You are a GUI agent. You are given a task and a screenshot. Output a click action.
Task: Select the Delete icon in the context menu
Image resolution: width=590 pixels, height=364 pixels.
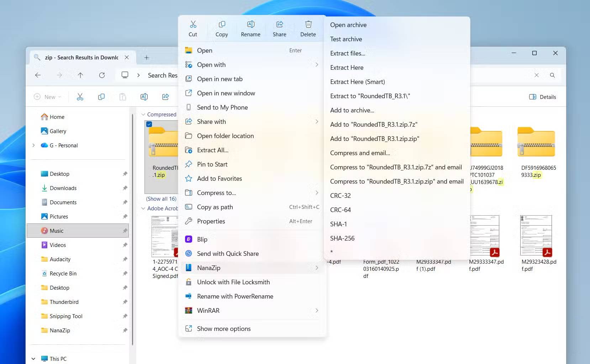[x=308, y=28]
